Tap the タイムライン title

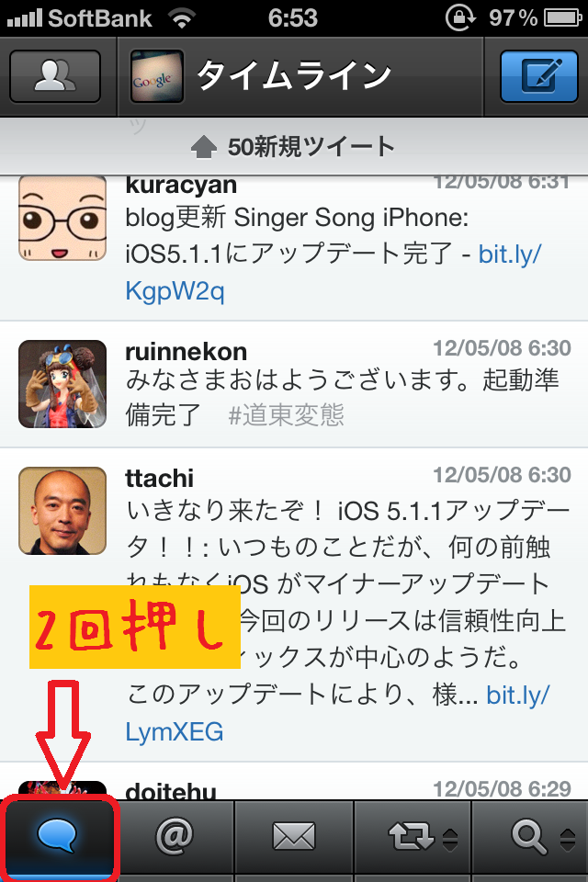(294, 75)
